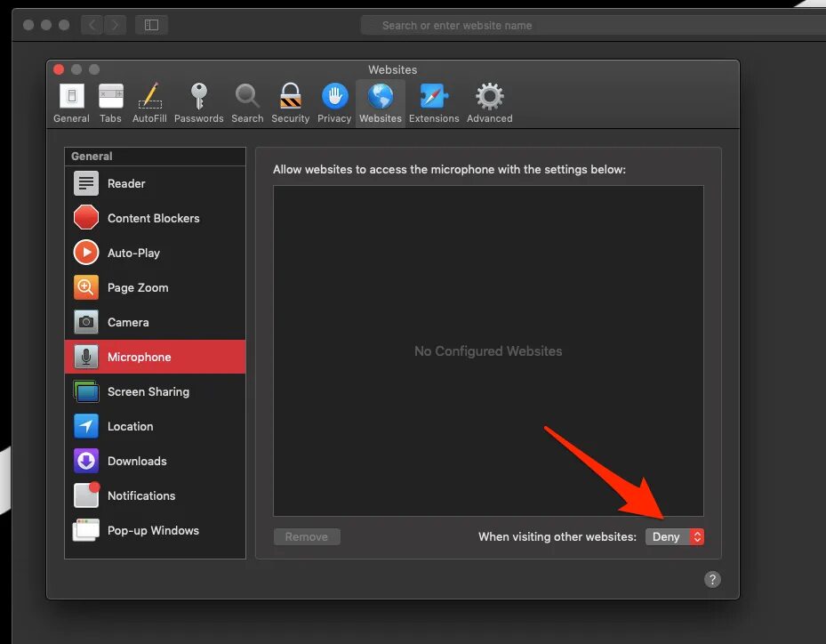
Task: Select the Screen Sharing icon
Action: [86, 391]
